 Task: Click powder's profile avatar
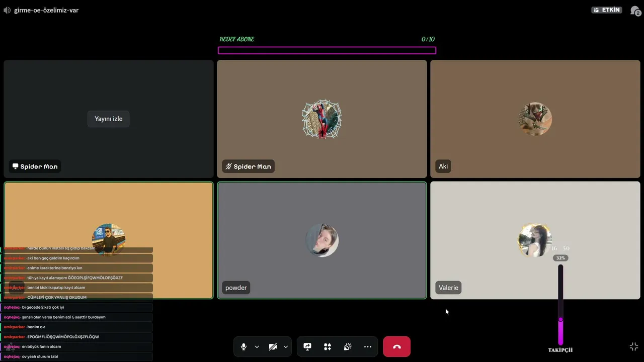pos(322,240)
